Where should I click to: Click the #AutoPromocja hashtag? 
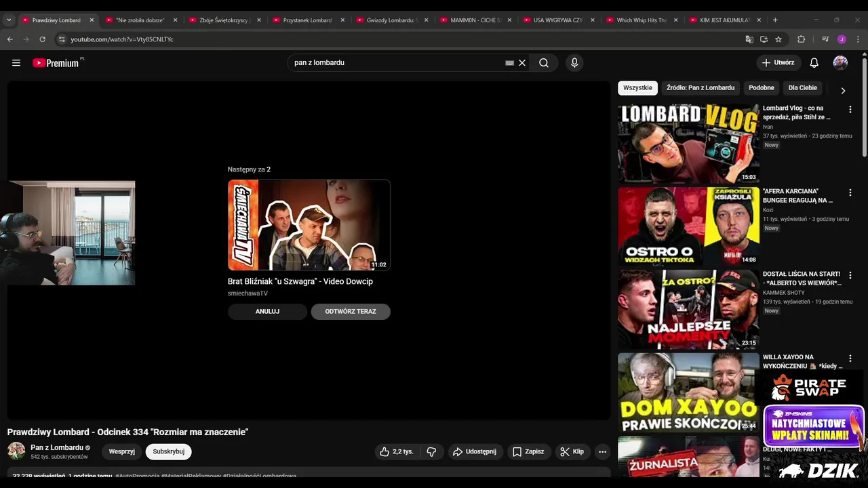click(138, 476)
